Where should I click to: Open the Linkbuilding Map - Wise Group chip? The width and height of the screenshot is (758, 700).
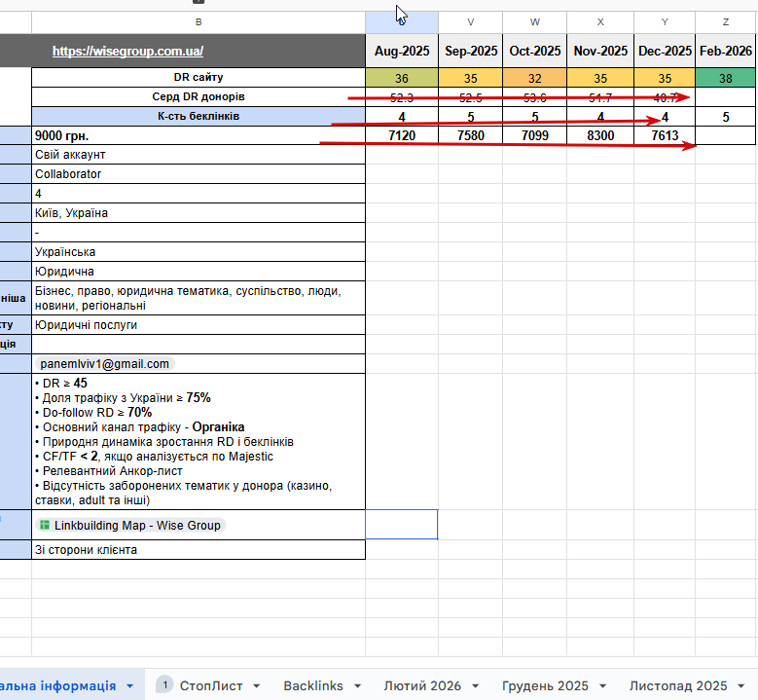point(130,526)
